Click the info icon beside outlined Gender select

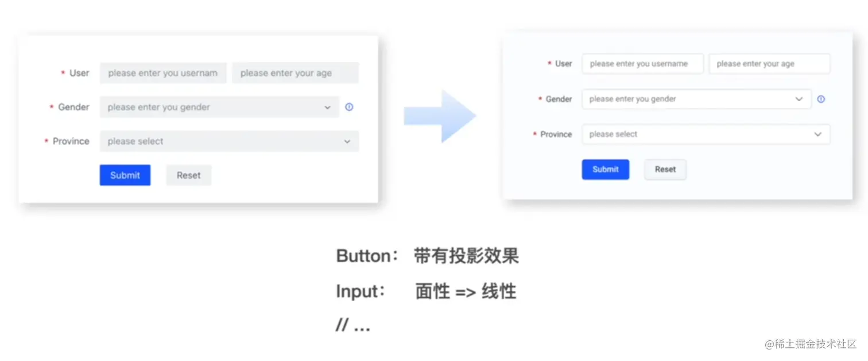[x=821, y=99]
